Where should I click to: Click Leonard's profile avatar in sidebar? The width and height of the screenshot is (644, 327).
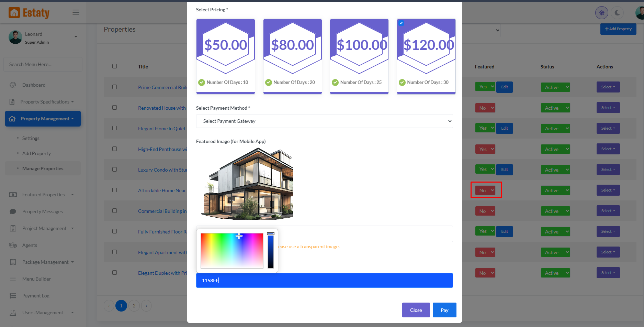(x=15, y=37)
